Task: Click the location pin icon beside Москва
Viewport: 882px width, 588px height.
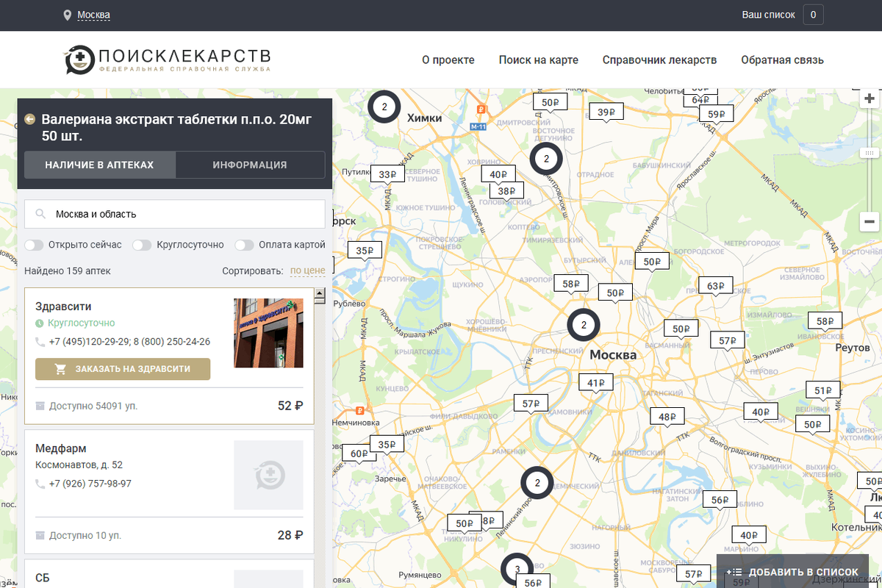Action: tap(68, 15)
